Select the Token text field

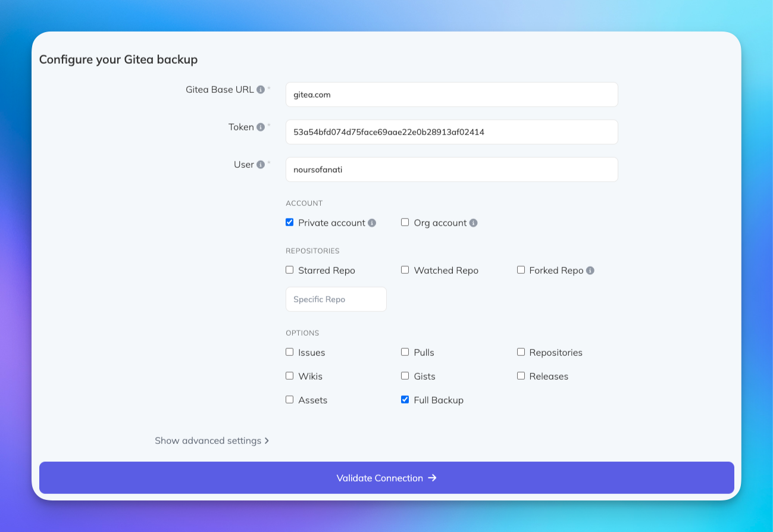click(452, 132)
